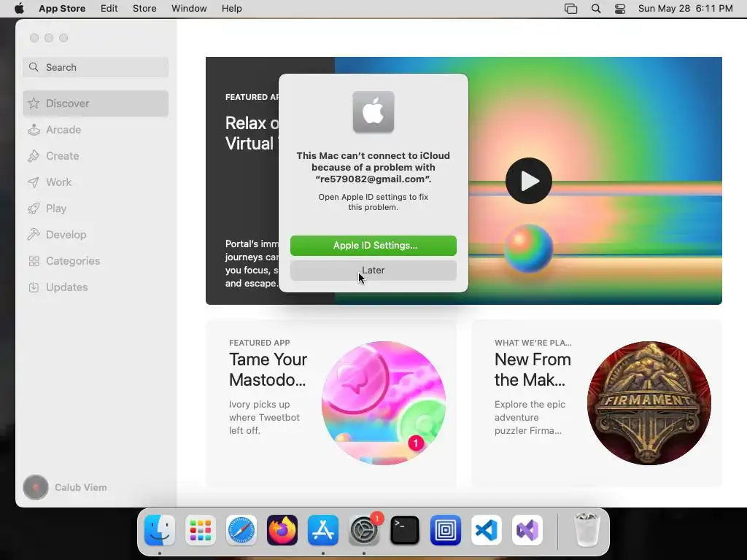Dismiss the dialog with Later

(x=373, y=271)
